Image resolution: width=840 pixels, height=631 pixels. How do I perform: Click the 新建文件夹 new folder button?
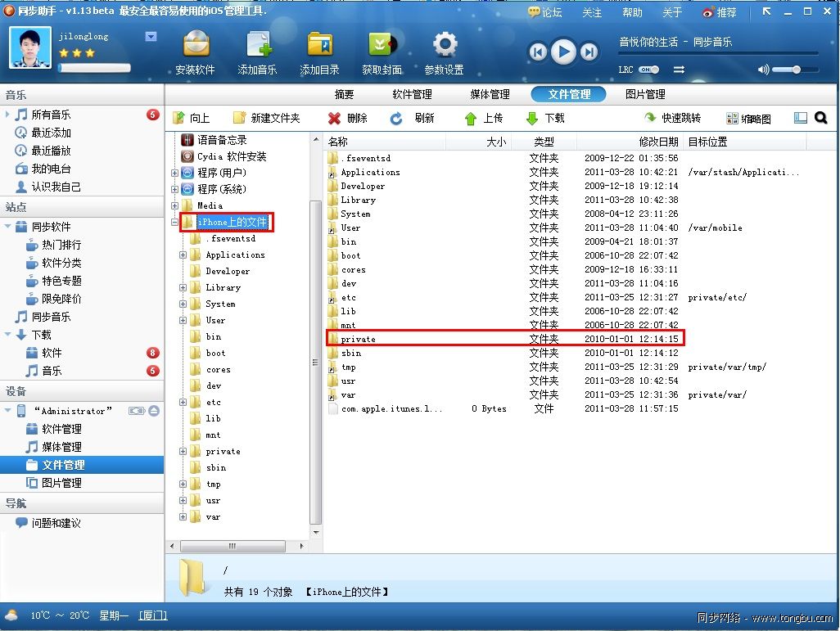[267, 118]
